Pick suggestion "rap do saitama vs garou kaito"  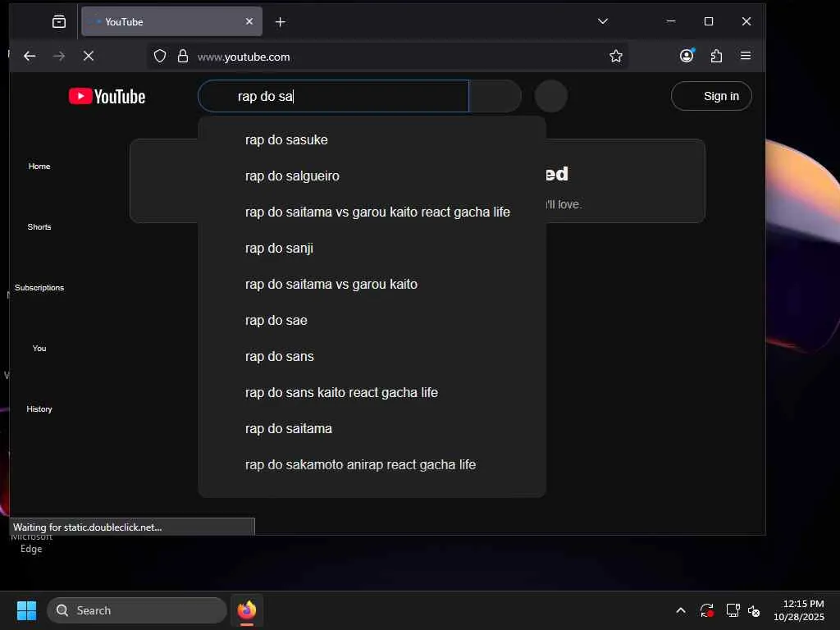pyautogui.click(x=372, y=284)
